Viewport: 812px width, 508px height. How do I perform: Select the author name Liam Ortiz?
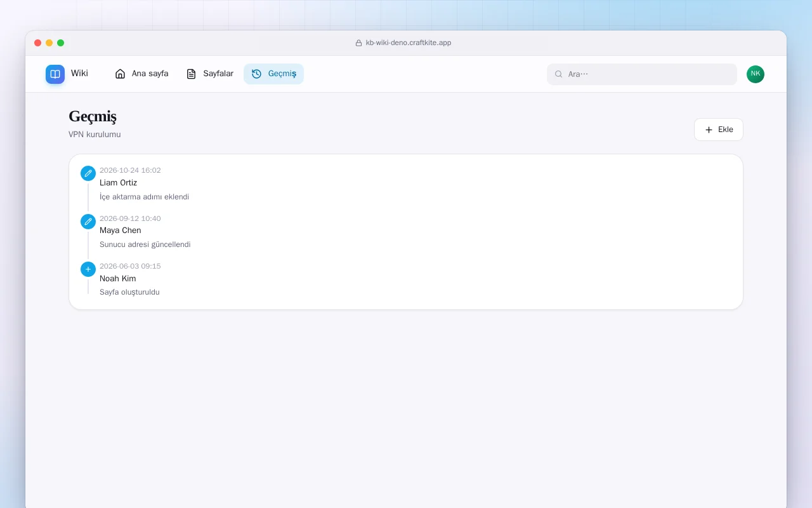pos(118,183)
